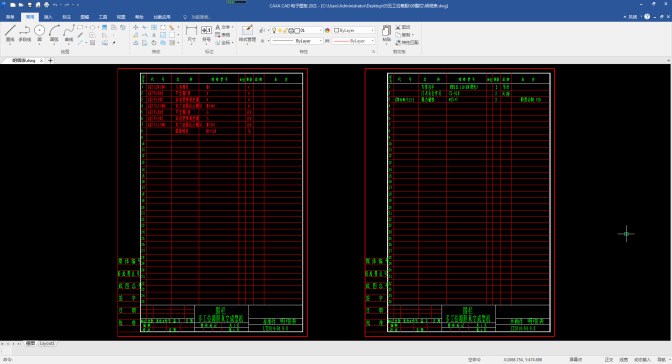Click the Match Properties tool
Viewport: 672px width, 364px height.
click(x=407, y=42)
